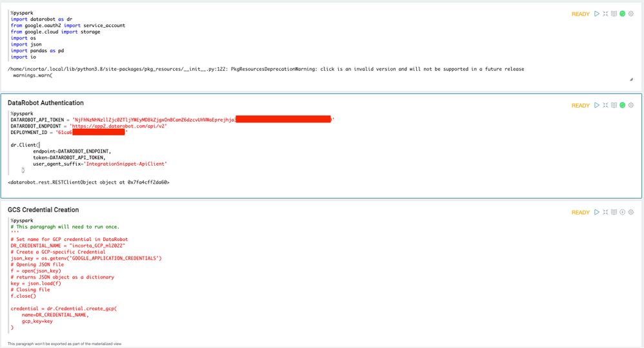644x348 pixels.
Task: Click the resize handle of imports output
Action: pyautogui.click(x=631, y=79)
